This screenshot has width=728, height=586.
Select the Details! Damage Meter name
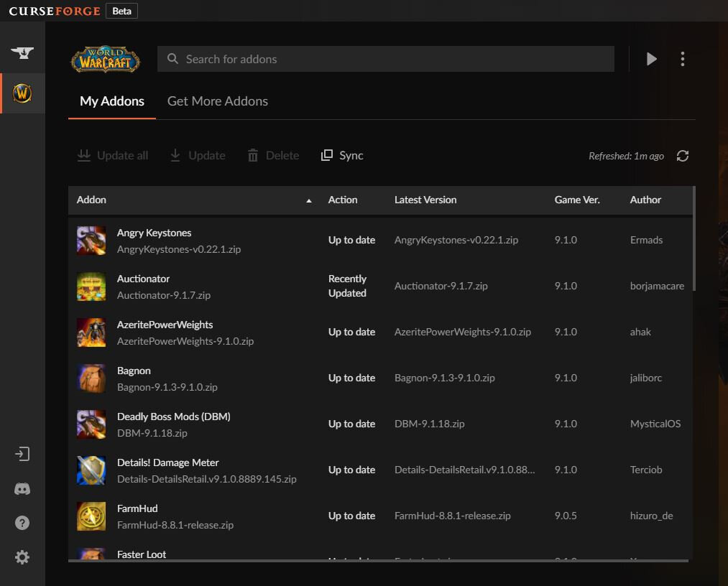pos(167,462)
